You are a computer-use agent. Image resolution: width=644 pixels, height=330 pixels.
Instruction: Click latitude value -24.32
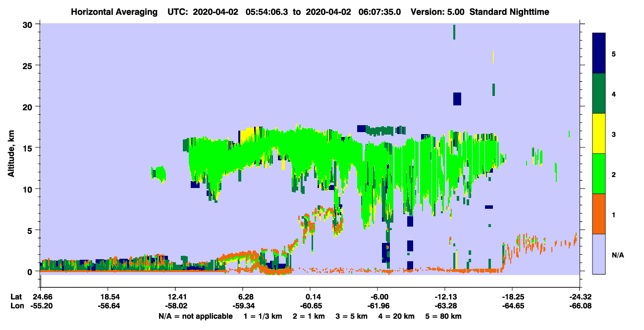coord(580,297)
